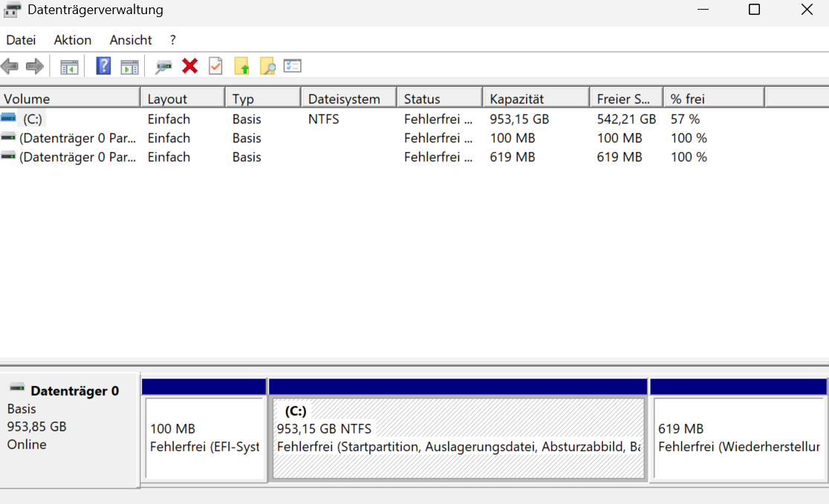Select the 100 MB EFI partition block

point(204,439)
